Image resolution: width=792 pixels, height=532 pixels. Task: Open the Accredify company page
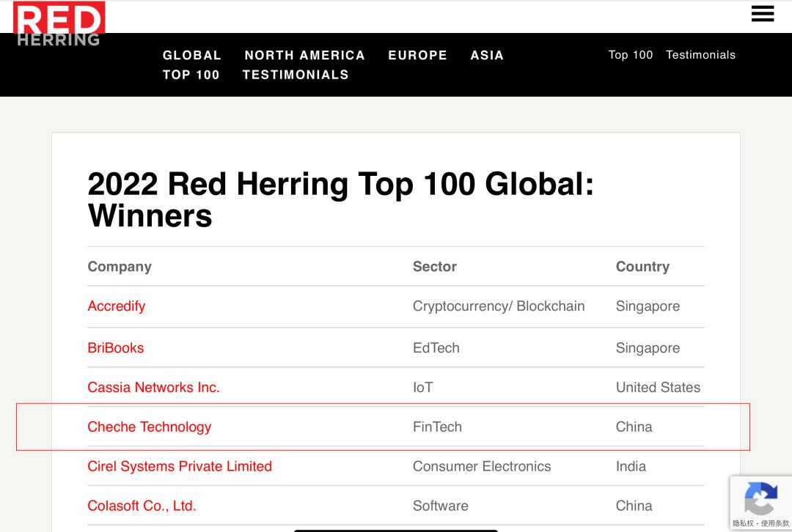tap(116, 306)
